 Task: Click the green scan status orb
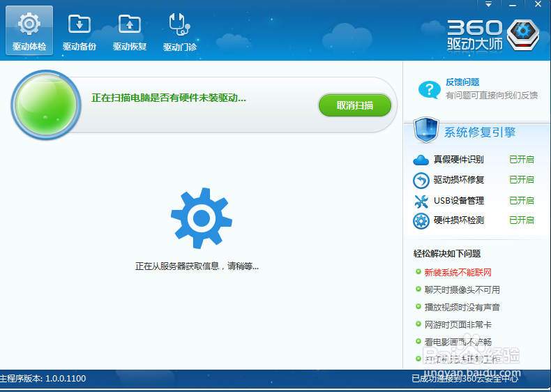pos(46,105)
